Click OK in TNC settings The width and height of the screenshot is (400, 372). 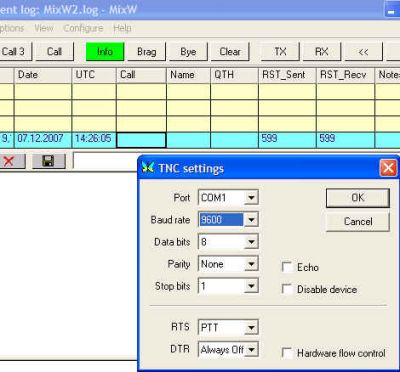coord(358,198)
